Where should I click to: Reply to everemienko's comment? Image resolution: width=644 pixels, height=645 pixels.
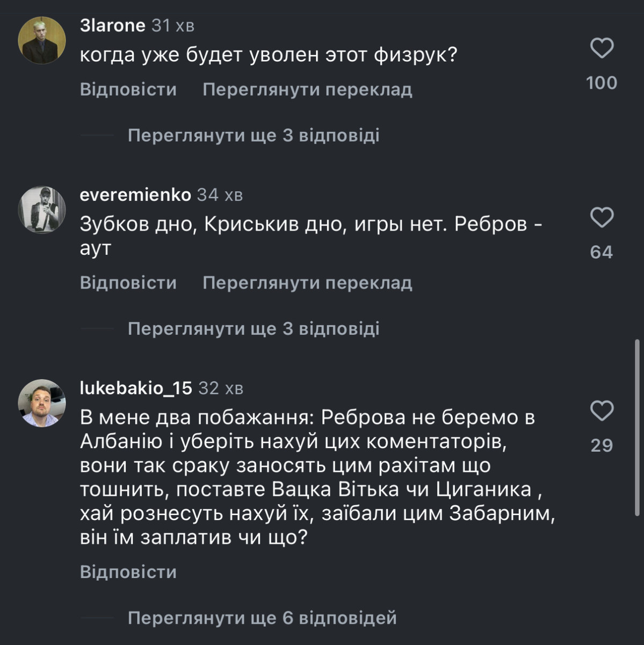128,283
